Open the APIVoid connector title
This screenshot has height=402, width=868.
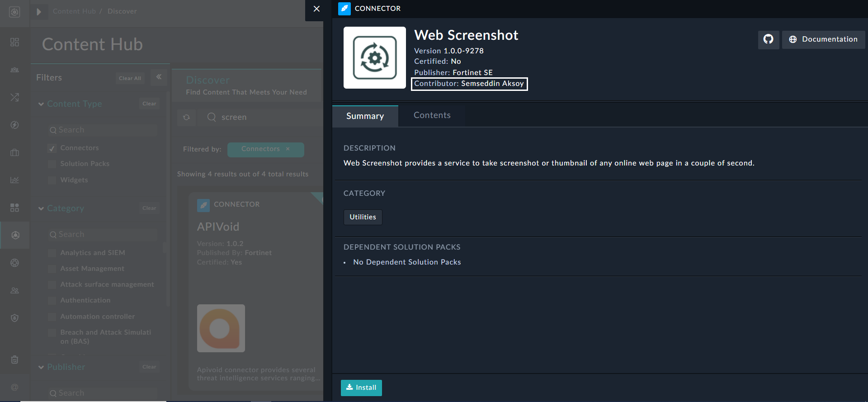[218, 227]
